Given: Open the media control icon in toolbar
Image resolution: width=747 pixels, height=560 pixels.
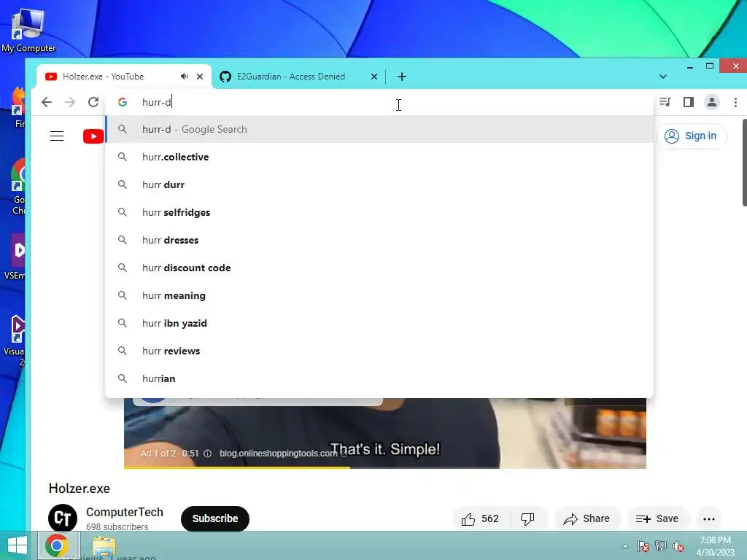Looking at the screenshot, I should point(665,102).
